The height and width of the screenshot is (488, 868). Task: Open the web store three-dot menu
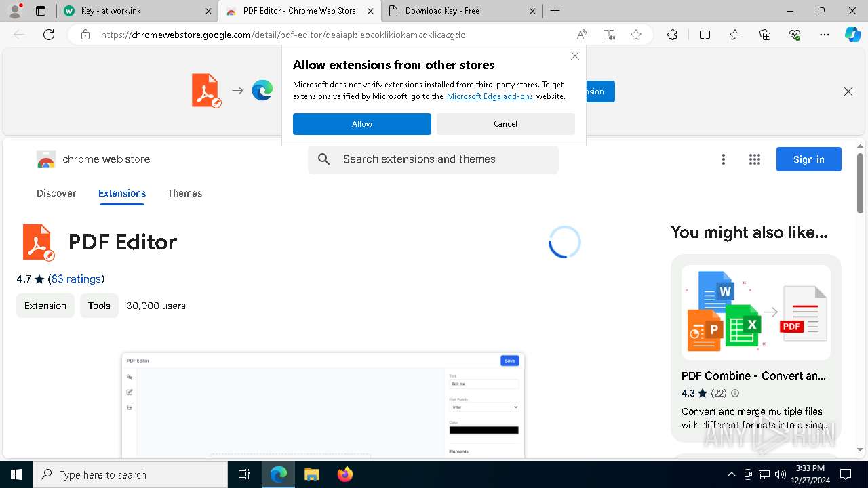click(724, 159)
